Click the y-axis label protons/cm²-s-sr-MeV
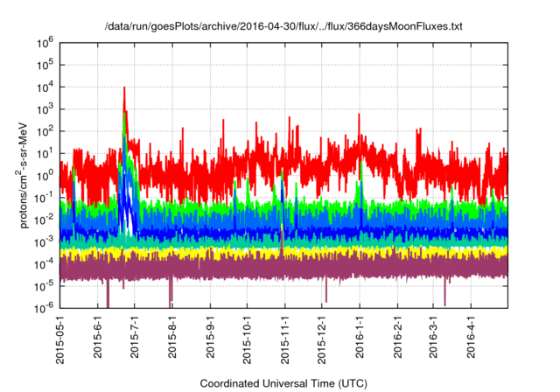Screen dimensions: 560x392 pyautogui.click(x=26, y=174)
